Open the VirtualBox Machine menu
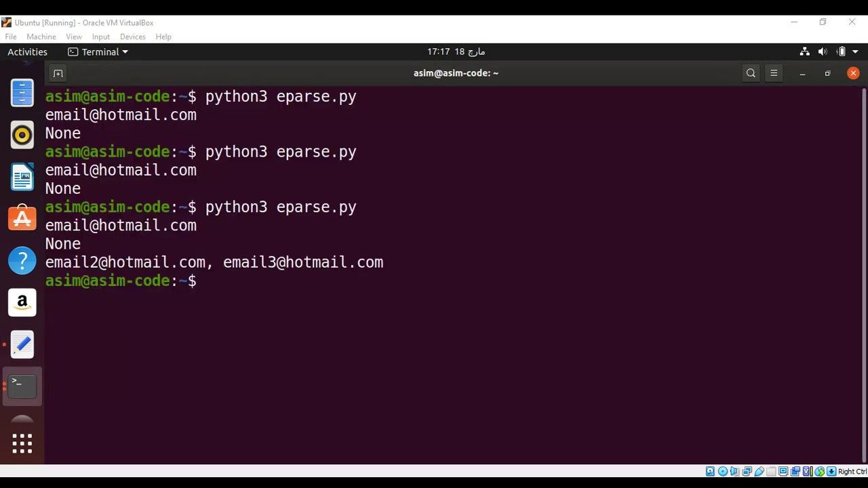 (x=41, y=37)
